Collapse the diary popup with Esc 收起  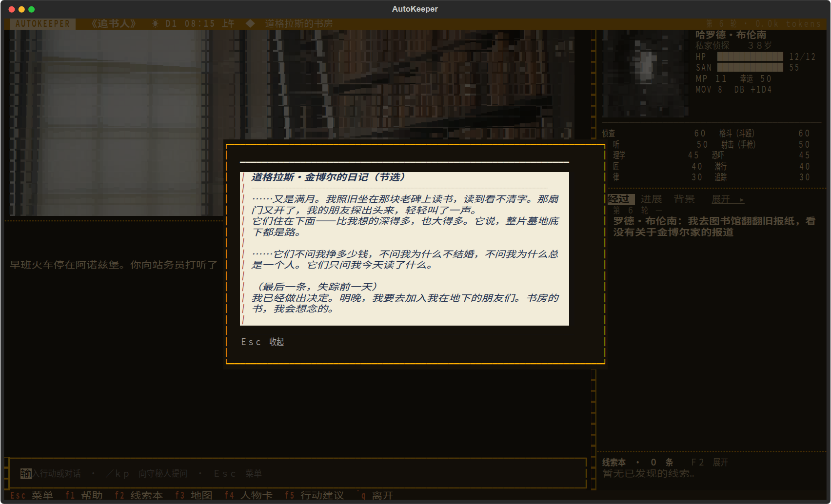coord(262,342)
